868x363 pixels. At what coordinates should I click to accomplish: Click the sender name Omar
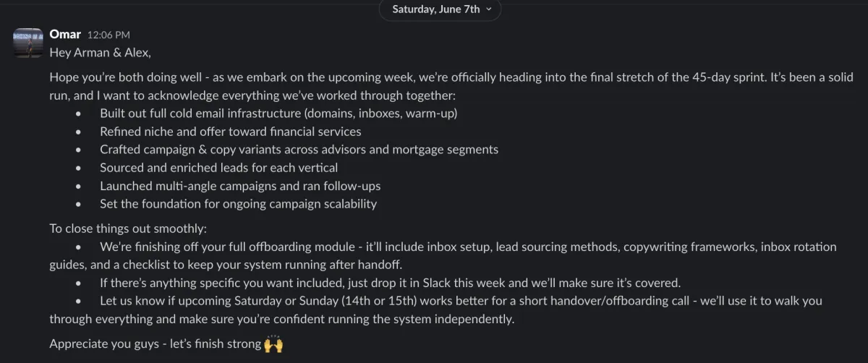click(65, 34)
